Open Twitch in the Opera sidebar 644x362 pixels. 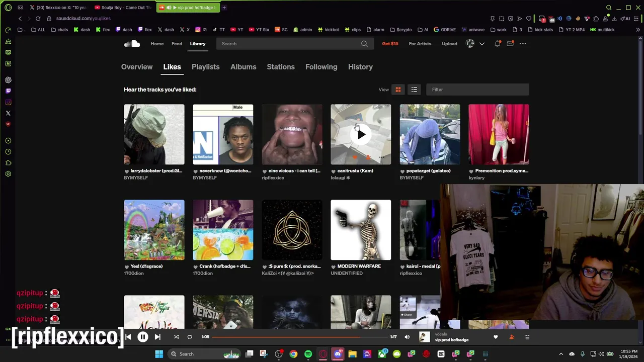point(8,91)
